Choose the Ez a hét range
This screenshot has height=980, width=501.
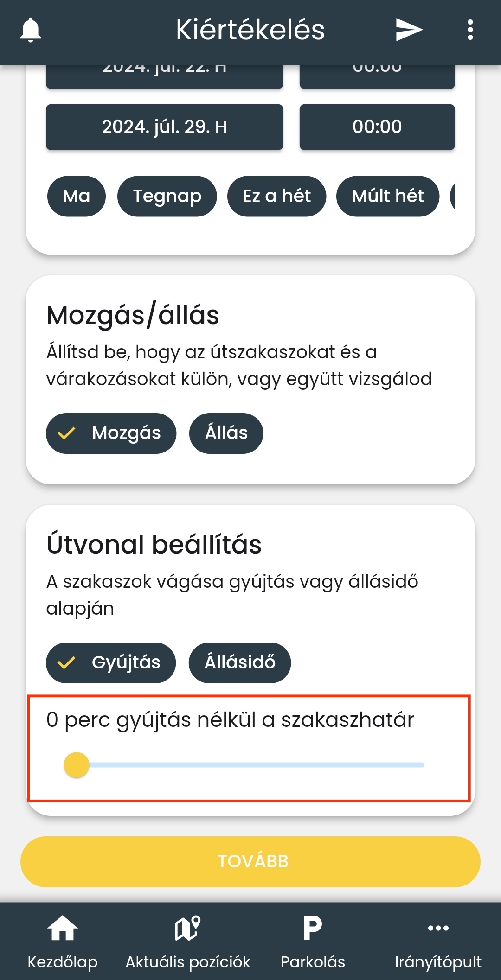pyautogui.click(x=276, y=196)
